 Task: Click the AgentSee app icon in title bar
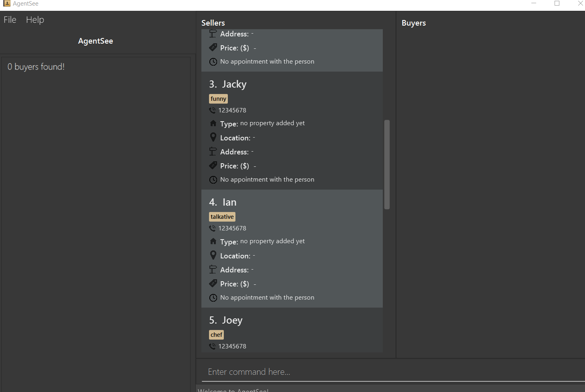(7, 4)
